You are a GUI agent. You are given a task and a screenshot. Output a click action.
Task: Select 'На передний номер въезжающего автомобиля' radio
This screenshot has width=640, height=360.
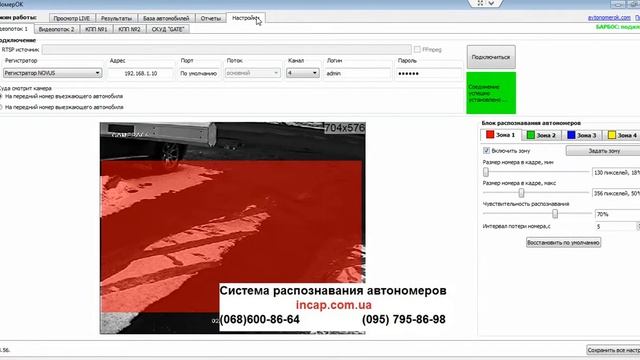click(x=1, y=96)
